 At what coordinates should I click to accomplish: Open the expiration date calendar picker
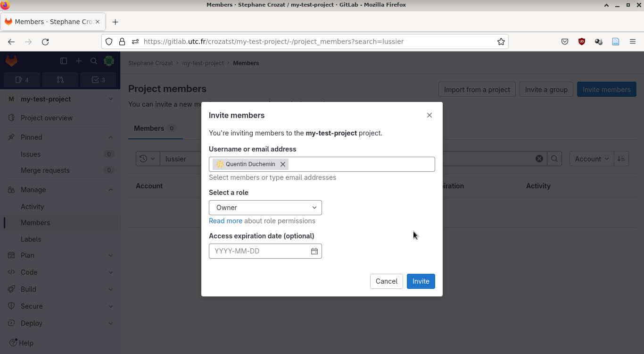click(314, 251)
